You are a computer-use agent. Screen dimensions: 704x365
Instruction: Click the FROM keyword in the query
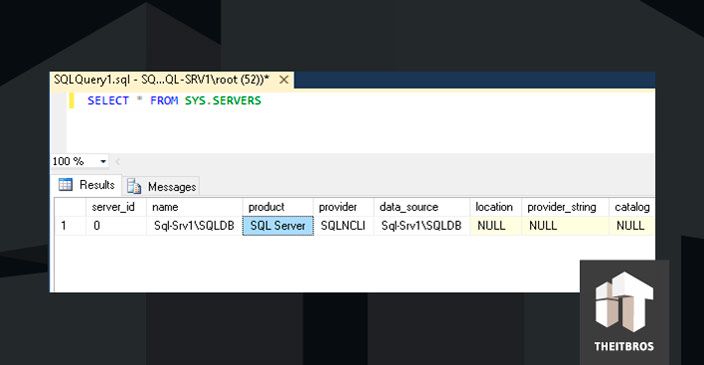pos(164,101)
